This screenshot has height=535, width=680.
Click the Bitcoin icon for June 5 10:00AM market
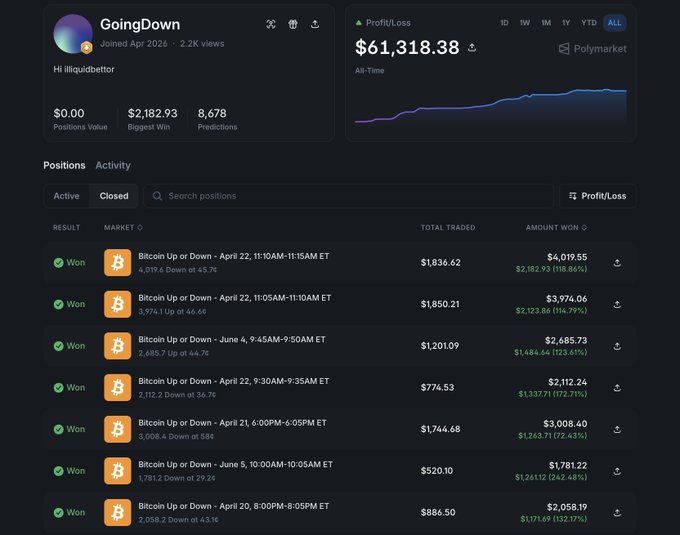(118, 470)
